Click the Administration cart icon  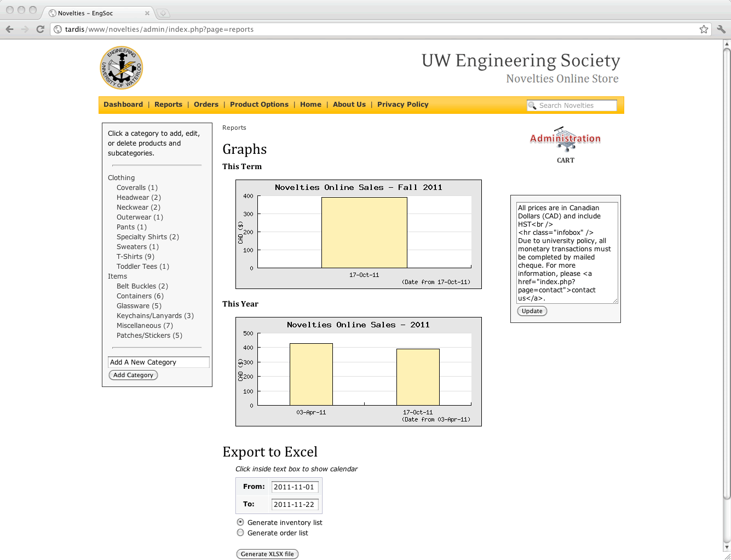565,139
